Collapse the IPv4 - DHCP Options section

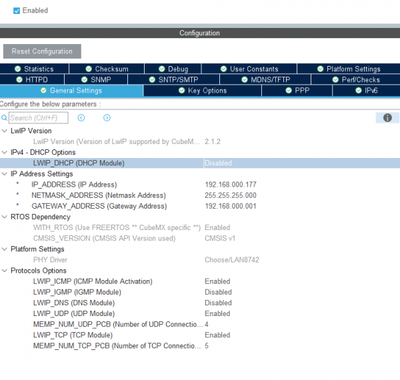coord(4,152)
